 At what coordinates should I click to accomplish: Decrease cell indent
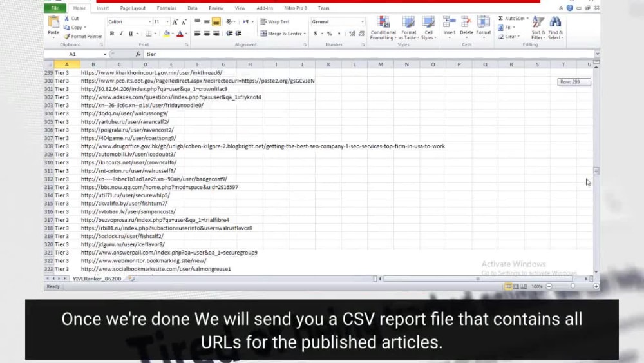229,34
